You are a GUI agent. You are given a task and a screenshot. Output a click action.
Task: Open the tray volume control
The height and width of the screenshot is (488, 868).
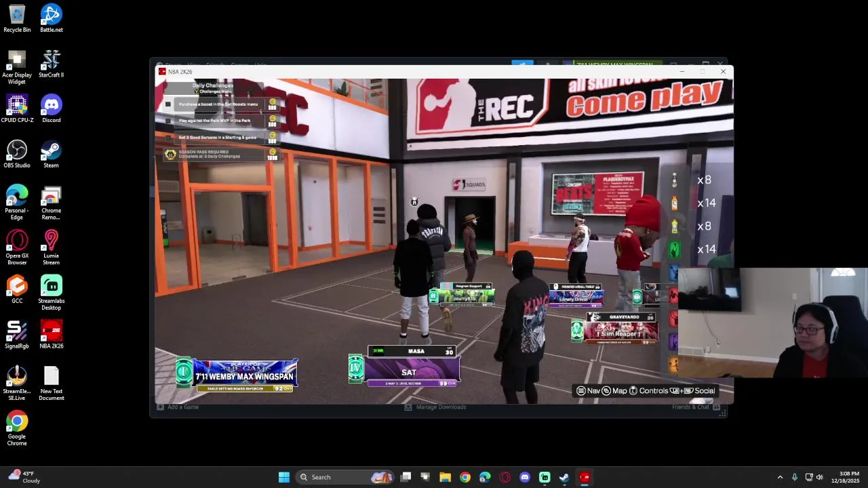point(820,477)
